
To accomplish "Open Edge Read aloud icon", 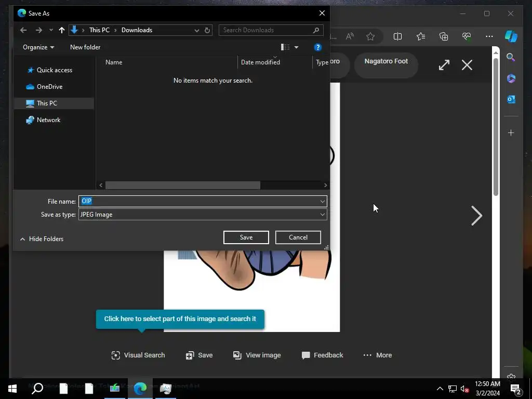I will click(x=350, y=36).
